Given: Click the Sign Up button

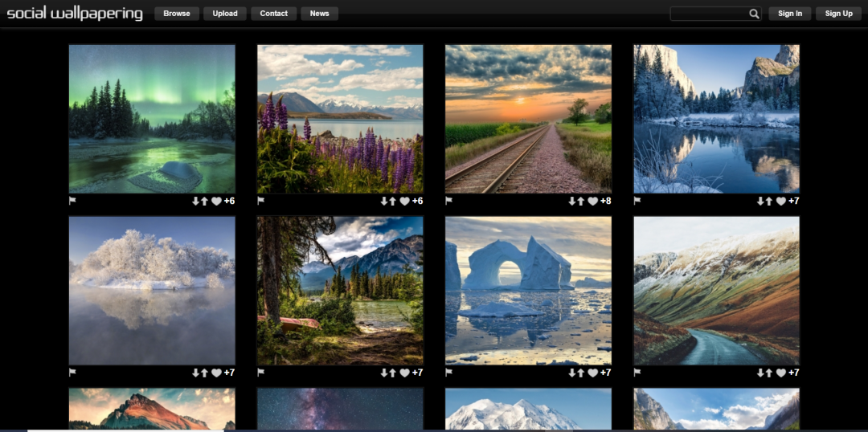Looking at the screenshot, I should (838, 14).
